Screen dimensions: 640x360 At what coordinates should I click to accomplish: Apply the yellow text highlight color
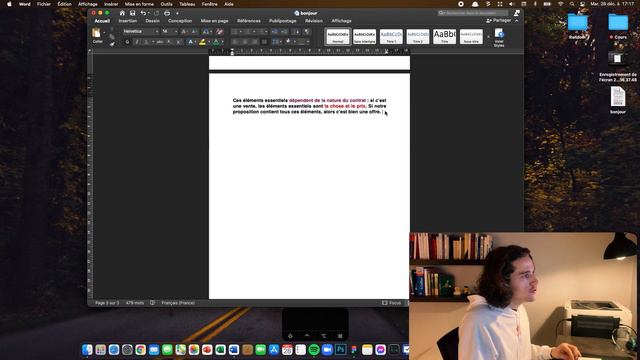tap(202, 42)
